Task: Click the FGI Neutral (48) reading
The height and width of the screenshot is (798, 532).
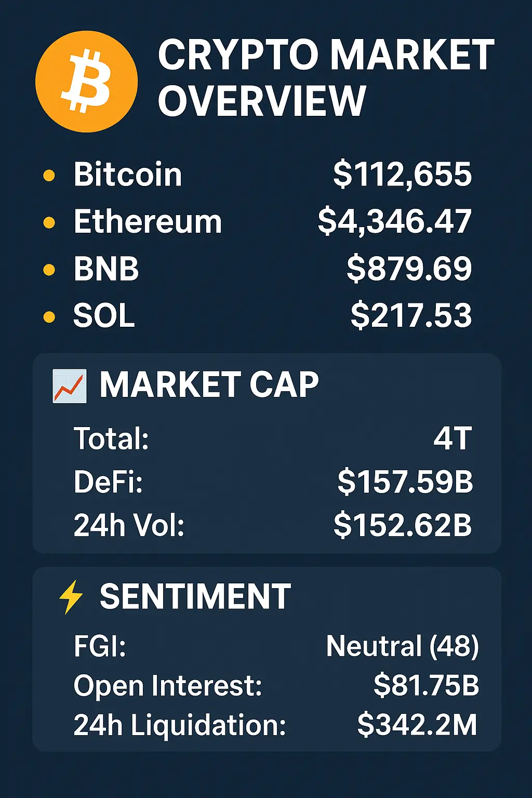Action: [402, 646]
